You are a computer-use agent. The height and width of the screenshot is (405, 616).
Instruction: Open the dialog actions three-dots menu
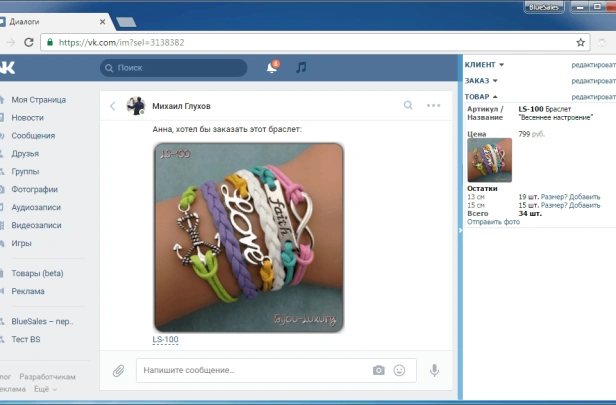433,105
